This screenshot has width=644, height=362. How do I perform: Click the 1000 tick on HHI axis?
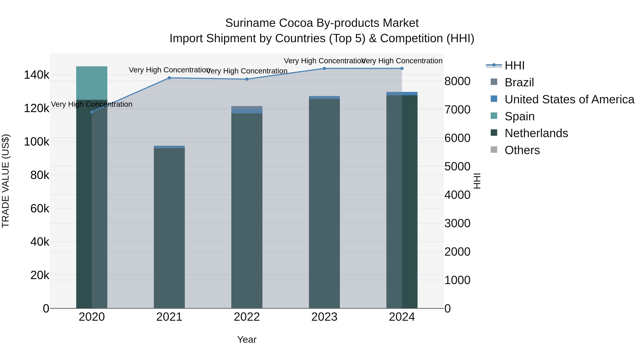[457, 280]
